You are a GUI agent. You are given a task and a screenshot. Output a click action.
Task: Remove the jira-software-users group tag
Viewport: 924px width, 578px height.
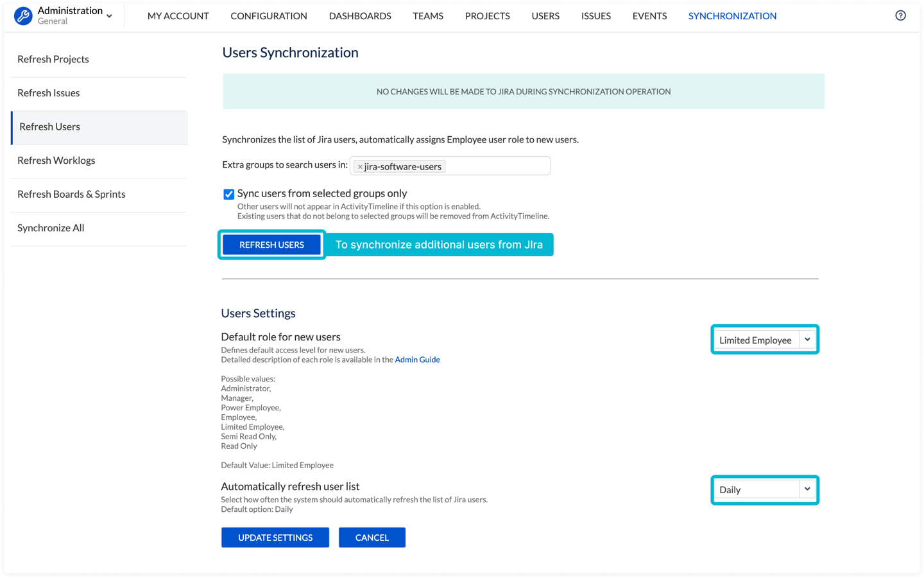coord(360,167)
